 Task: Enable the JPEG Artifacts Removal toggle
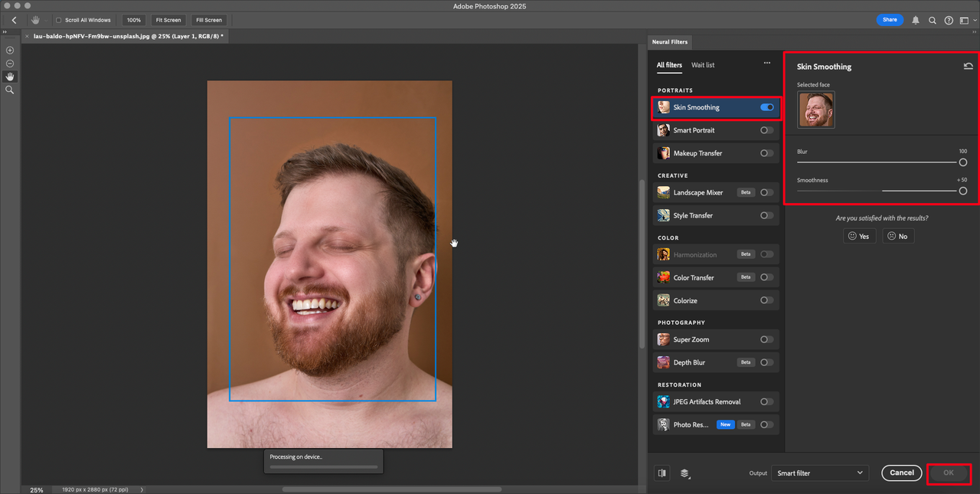pos(766,401)
